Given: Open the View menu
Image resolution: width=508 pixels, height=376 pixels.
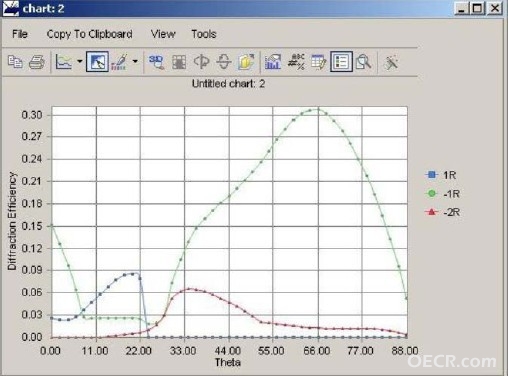Looking at the screenshot, I should point(163,34).
